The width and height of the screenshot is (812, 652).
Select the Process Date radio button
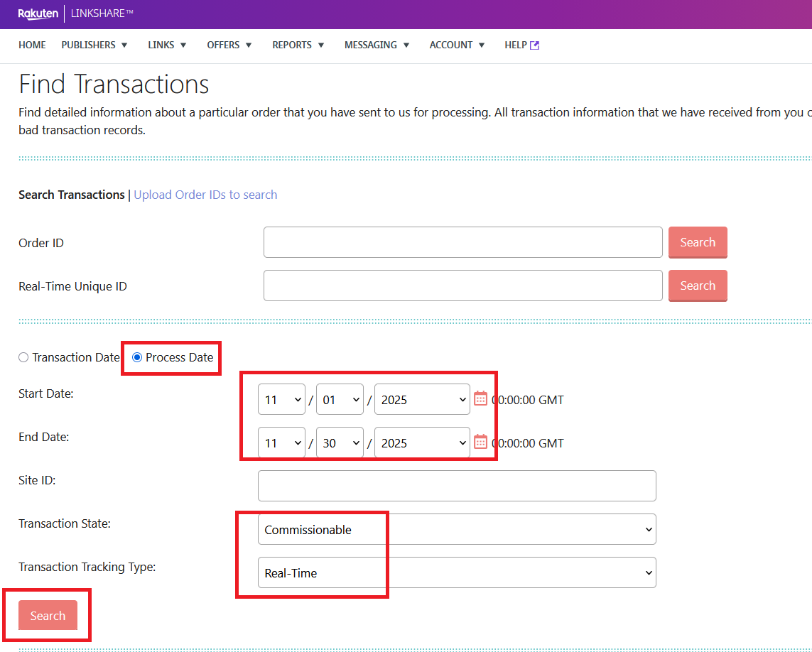138,358
